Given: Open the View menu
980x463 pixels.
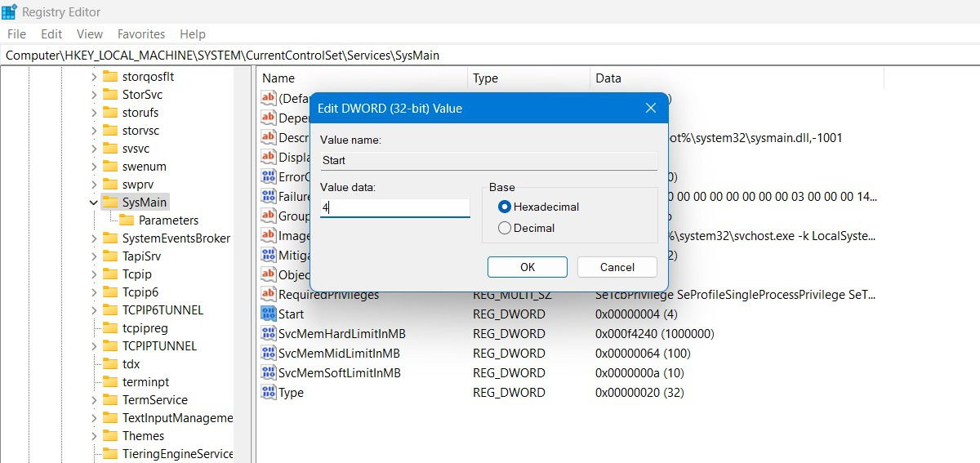Looking at the screenshot, I should tap(90, 34).
